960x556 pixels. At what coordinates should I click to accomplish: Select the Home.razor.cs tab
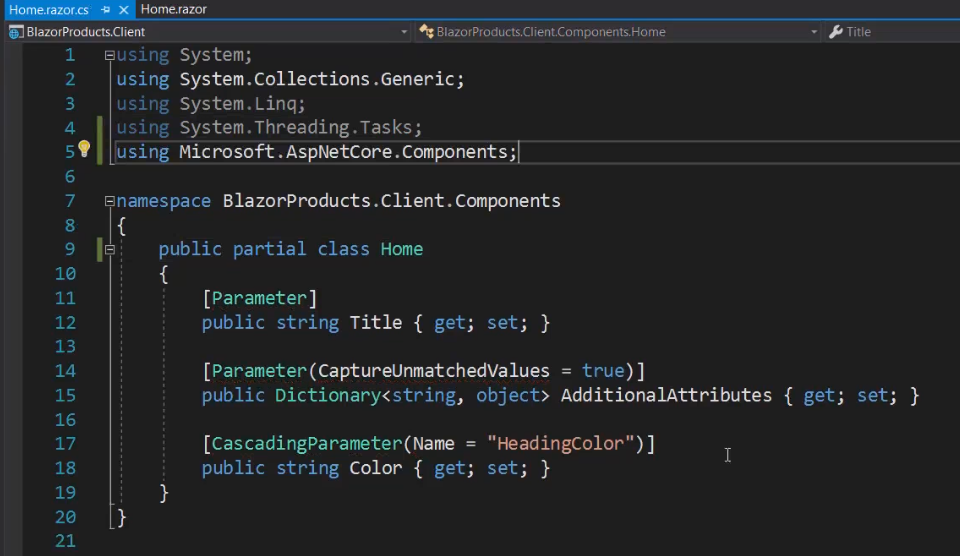tap(49, 9)
